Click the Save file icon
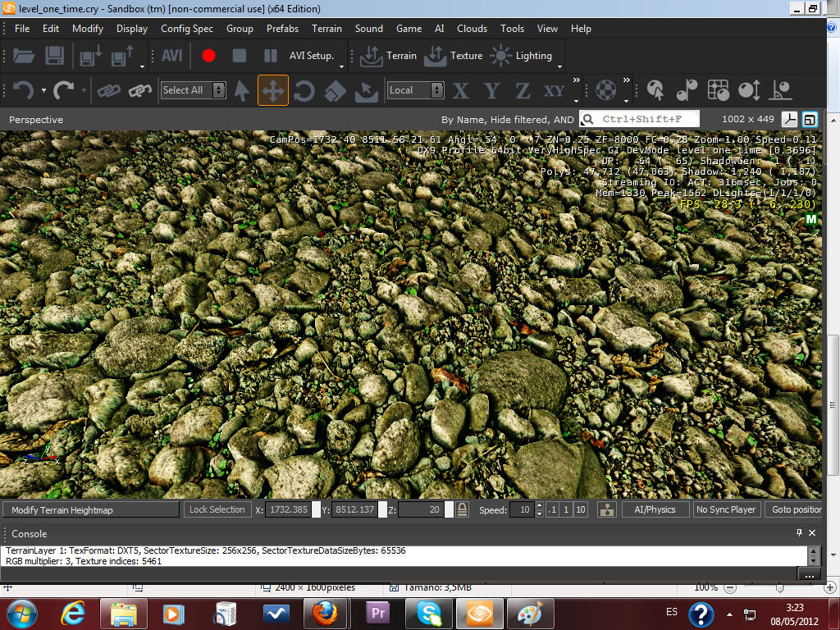 (x=54, y=56)
